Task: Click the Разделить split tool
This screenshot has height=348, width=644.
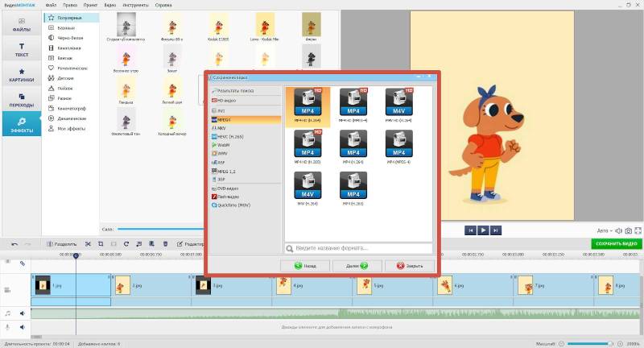Action: click(x=62, y=244)
